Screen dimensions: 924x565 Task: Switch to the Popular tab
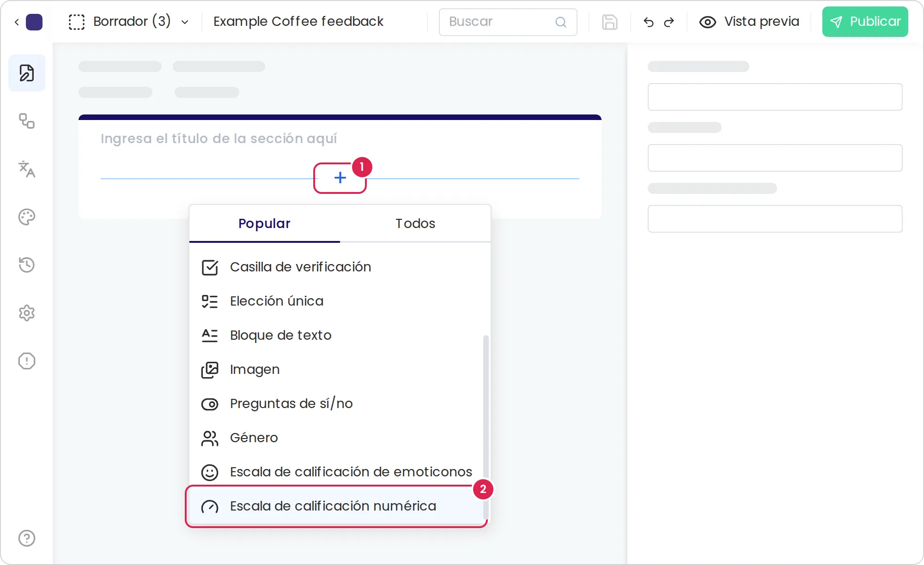coord(264,223)
